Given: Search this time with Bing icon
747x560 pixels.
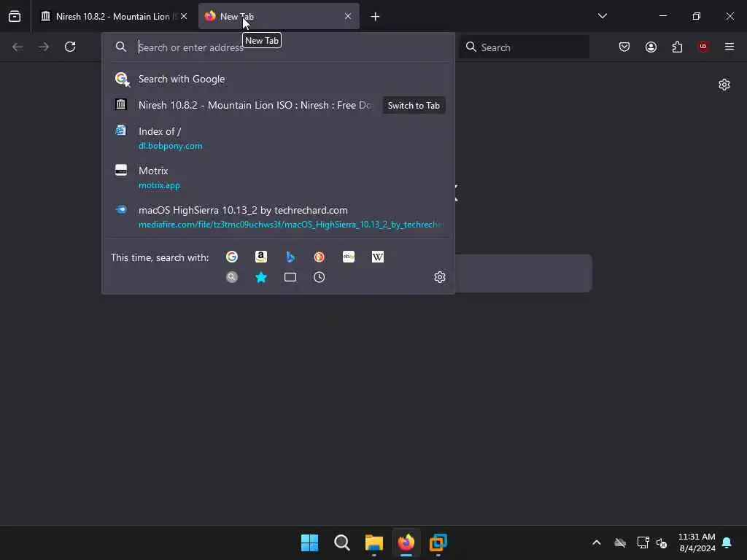Looking at the screenshot, I should click(x=290, y=257).
